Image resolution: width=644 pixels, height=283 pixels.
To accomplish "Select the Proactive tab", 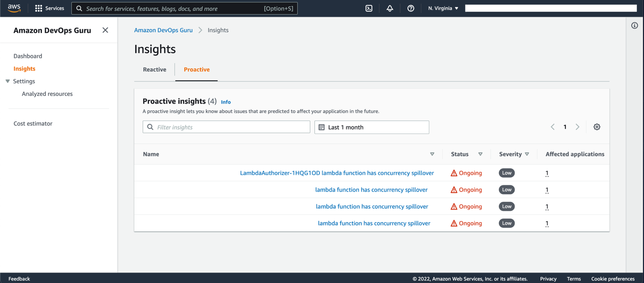I will [x=196, y=69].
